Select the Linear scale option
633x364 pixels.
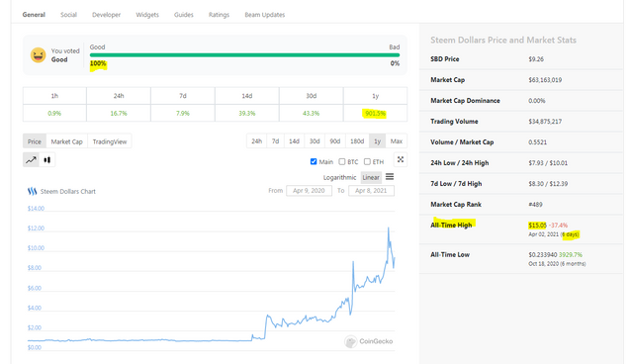(x=371, y=177)
